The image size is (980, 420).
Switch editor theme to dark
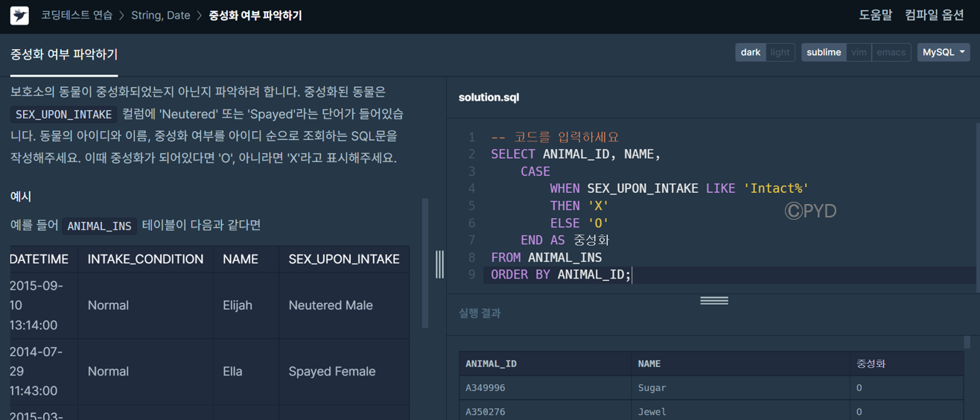pos(751,52)
